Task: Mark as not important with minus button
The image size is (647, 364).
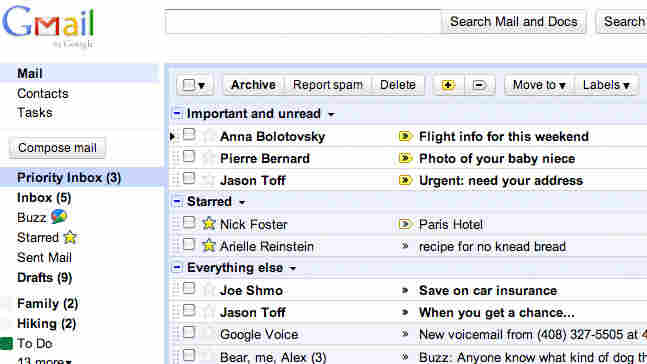Action: point(479,85)
